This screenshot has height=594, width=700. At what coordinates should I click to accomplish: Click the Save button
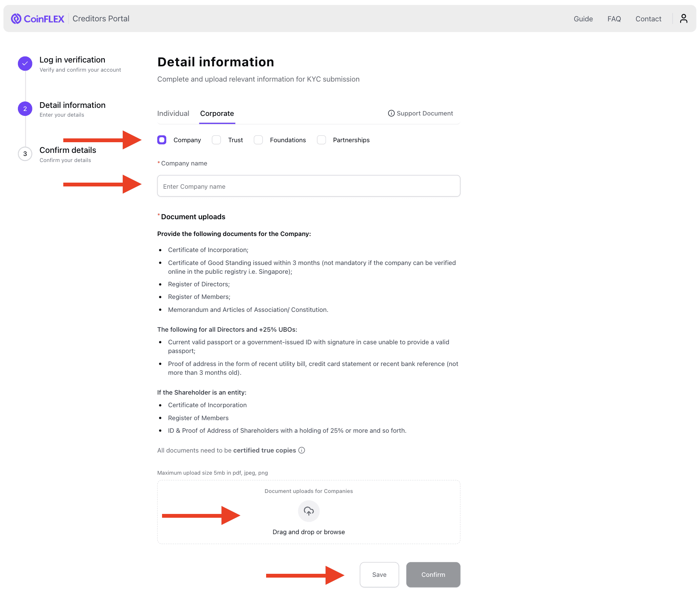point(379,575)
